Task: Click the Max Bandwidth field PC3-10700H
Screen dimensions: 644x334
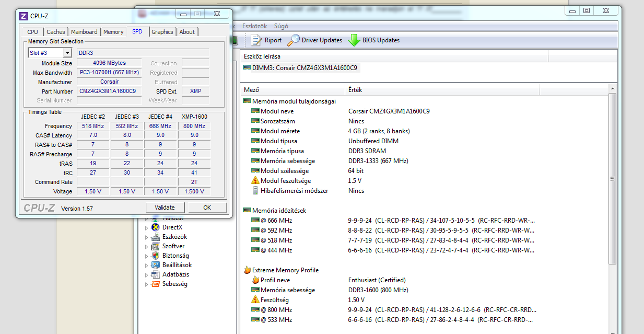Action: pos(109,72)
